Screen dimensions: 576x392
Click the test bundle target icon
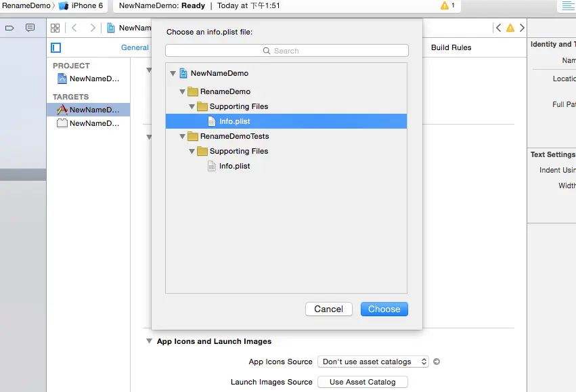(62, 123)
